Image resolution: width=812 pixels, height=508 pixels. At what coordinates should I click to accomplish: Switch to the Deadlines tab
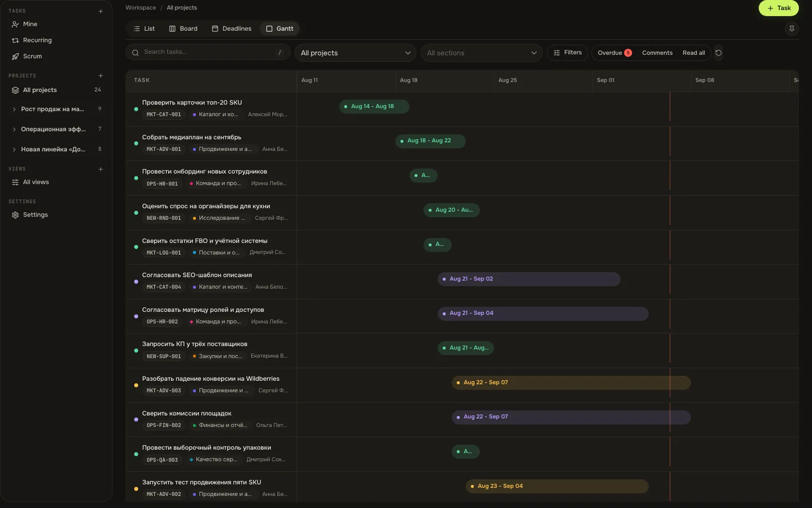click(x=232, y=29)
